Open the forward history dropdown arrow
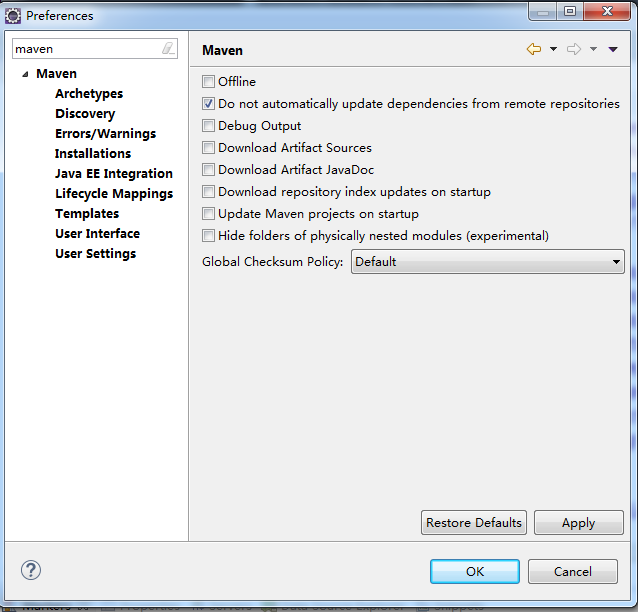 (x=593, y=49)
